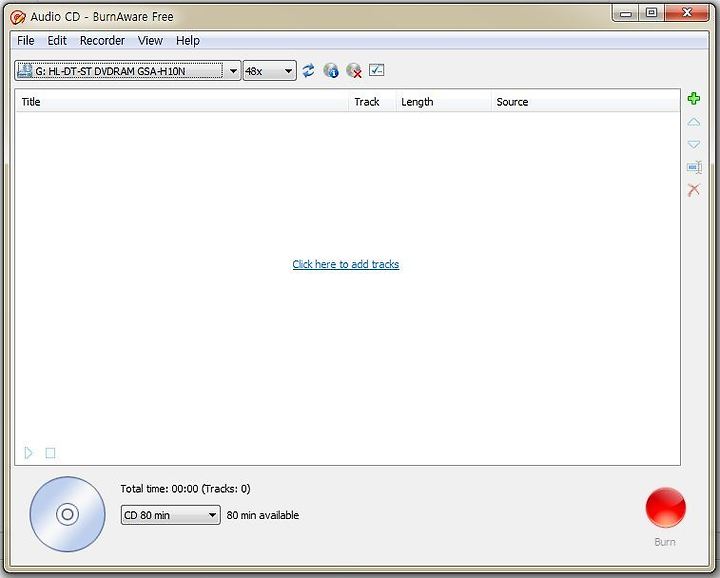This screenshot has height=578, width=720.
Task: Add tracks with the green plus icon
Action: coord(694,98)
